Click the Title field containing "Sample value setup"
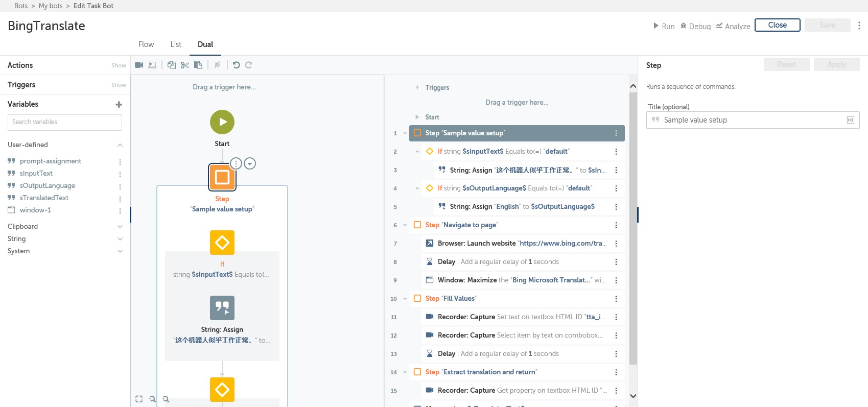868x407 pixels. [753, 120]
